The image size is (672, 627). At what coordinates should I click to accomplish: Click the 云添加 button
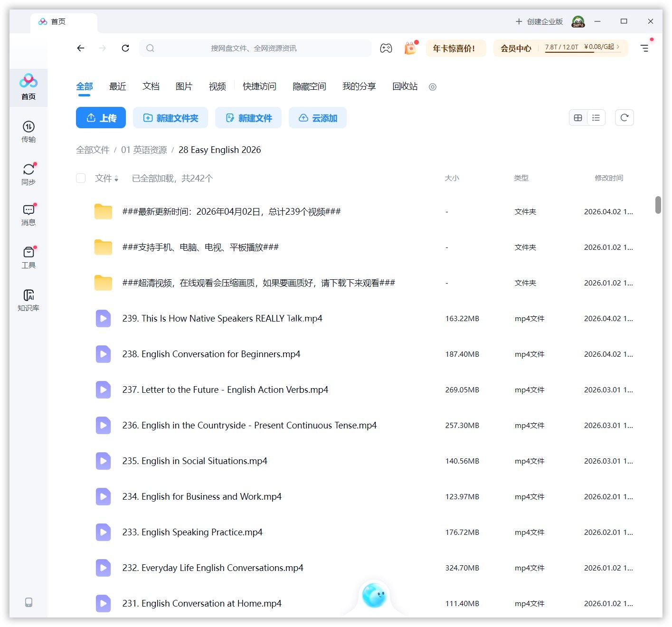click(x=318, y=118)
